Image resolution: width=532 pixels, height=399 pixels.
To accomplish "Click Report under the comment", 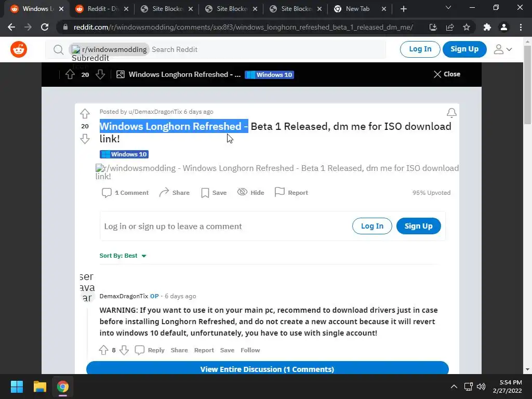I will point(204,350).
